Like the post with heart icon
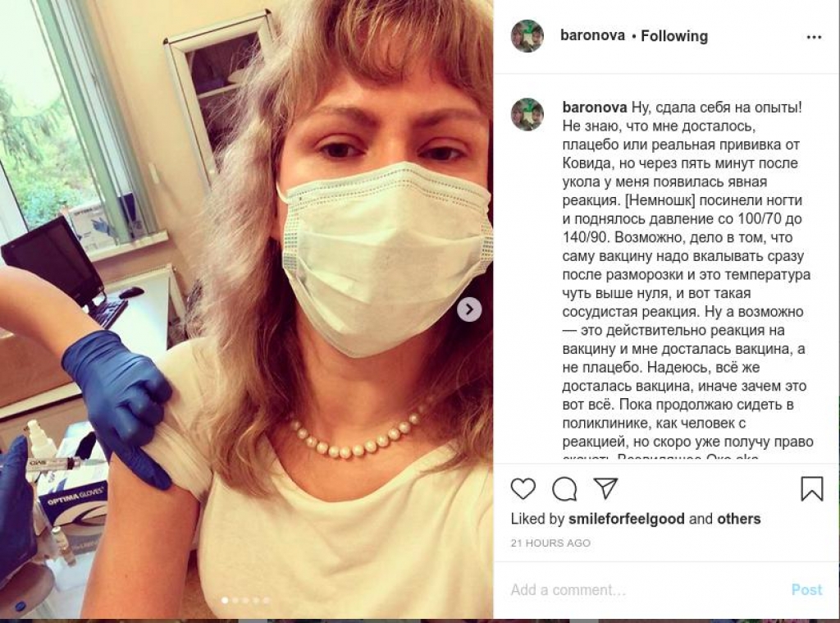The image size is (840, 623). click(x=523, y=489)
